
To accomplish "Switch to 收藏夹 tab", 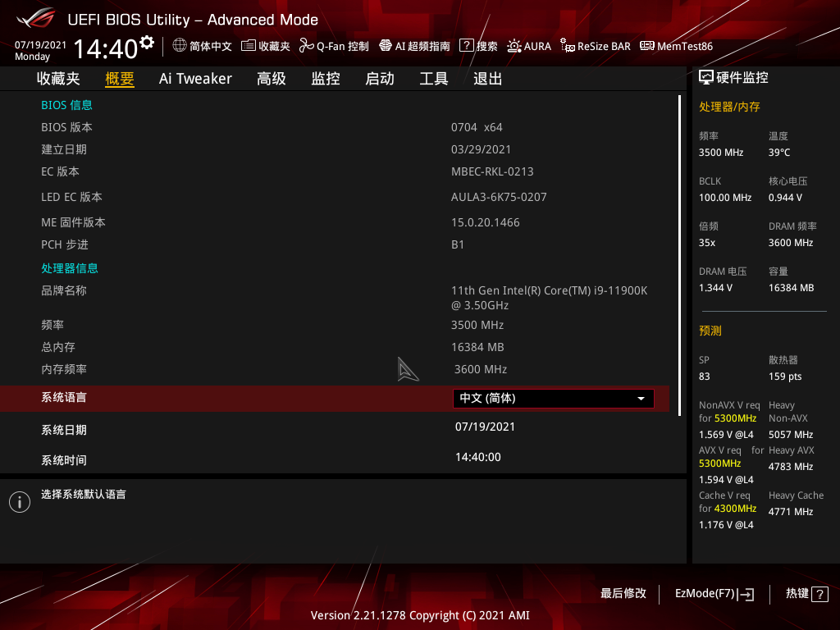I will (58, 79).
